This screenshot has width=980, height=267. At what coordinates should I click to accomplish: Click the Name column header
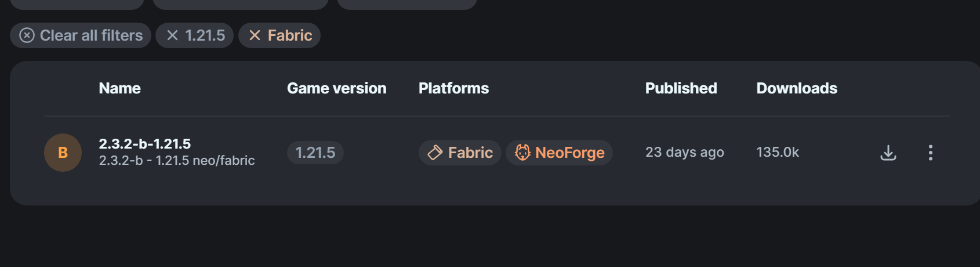[119, 88]
